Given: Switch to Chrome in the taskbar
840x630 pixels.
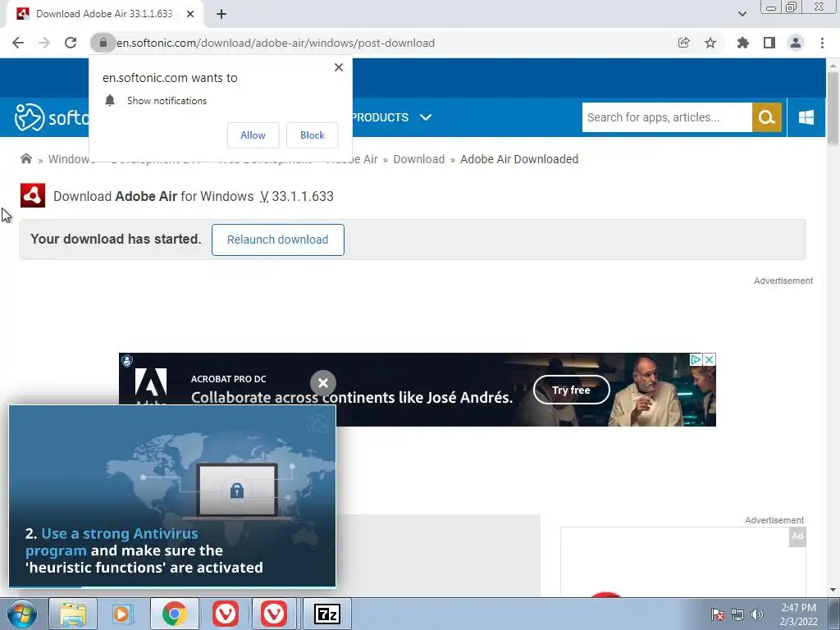Looking at the screenshot, I should pos(174,614).
